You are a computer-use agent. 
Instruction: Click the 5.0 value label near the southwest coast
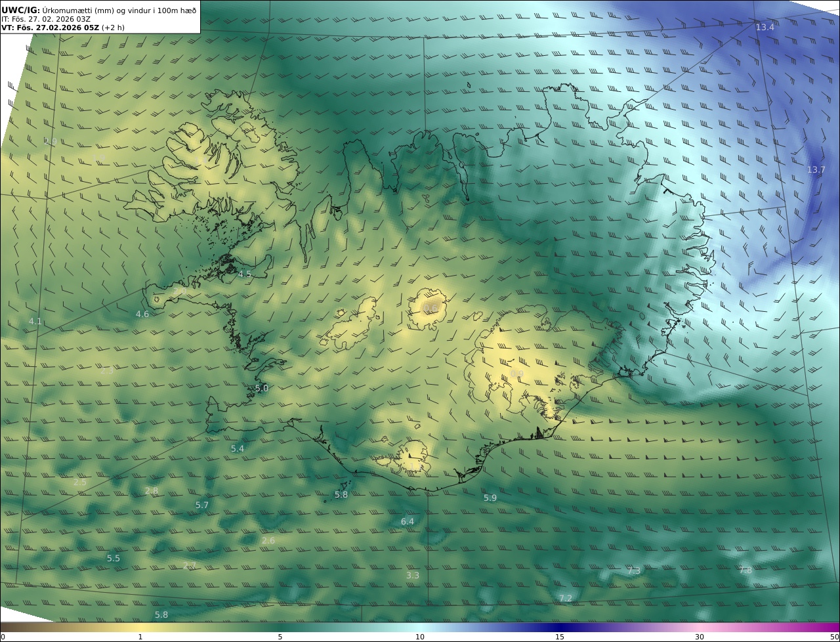point(262,388)
